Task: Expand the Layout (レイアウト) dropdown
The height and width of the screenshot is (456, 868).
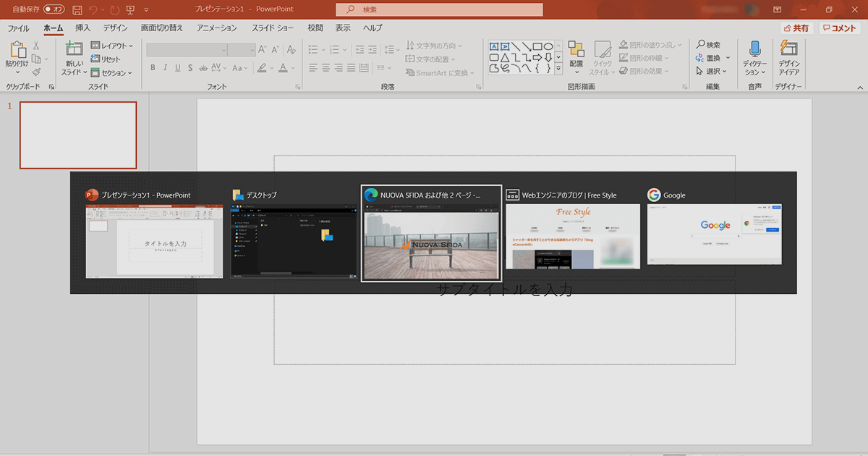Action: 112,46
